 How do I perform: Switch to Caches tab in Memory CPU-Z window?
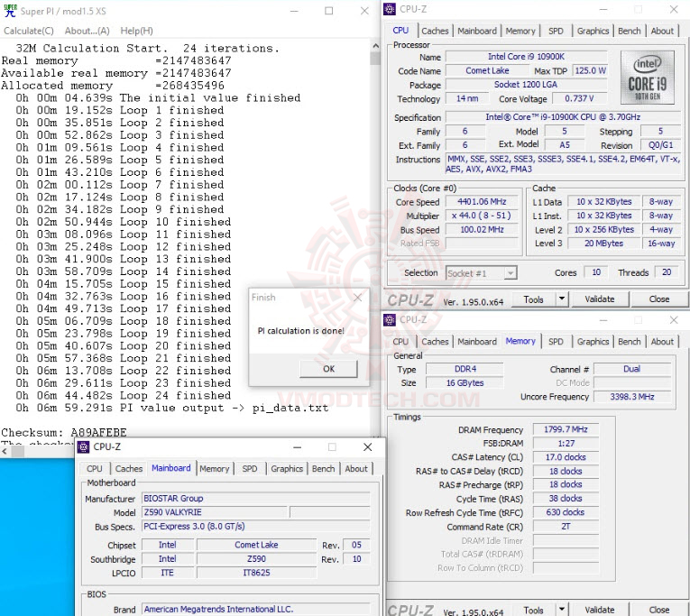click(435, 342)
